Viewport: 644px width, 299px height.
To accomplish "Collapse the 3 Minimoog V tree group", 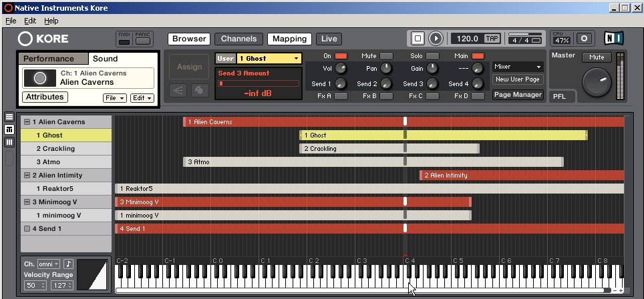I will tap(27, 202).
